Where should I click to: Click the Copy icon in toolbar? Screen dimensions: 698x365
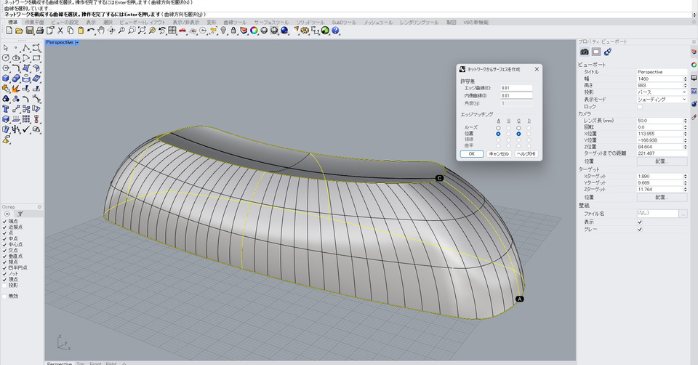coord(70,31)
